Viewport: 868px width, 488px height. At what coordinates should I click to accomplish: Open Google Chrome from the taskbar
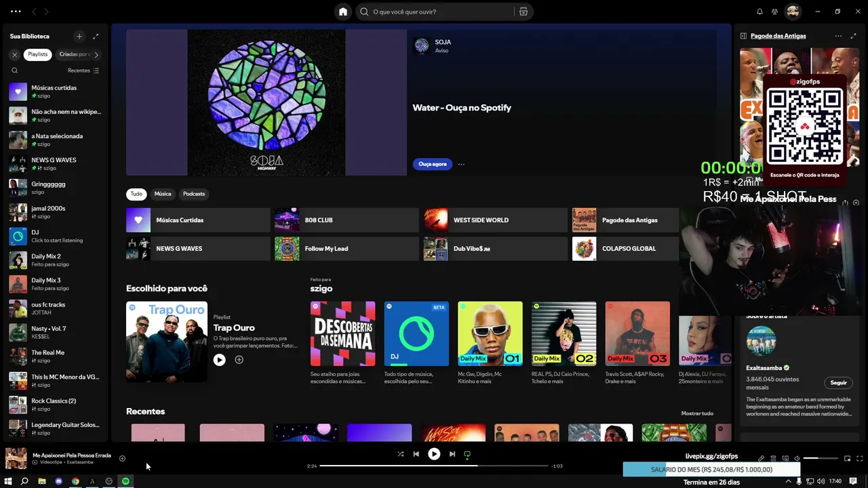(75, 481)
